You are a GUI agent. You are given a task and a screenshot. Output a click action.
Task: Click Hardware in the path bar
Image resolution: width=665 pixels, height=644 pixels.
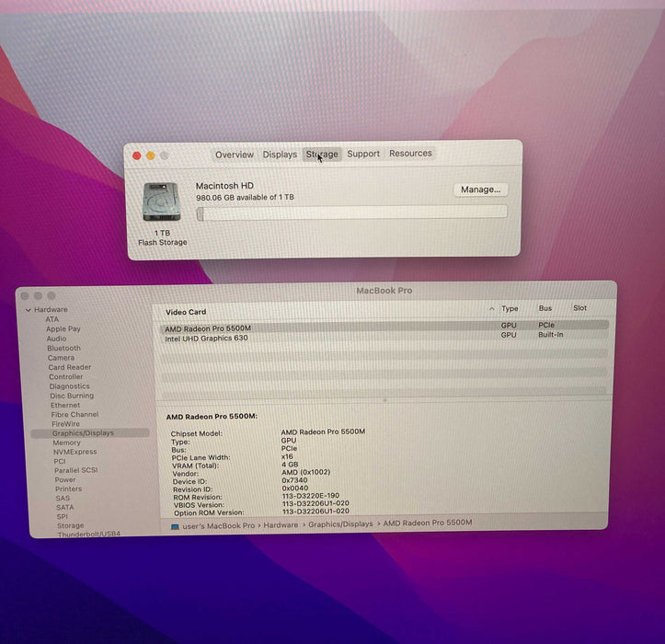[x=281, y=524]
